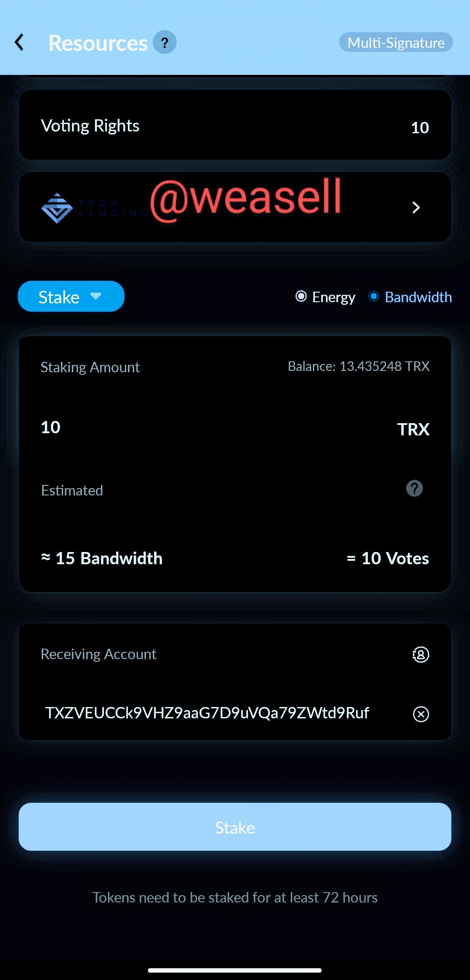Tap the 13.435248 TRX balance text
The height and width of the screenshot is (980, 470).
359,367
